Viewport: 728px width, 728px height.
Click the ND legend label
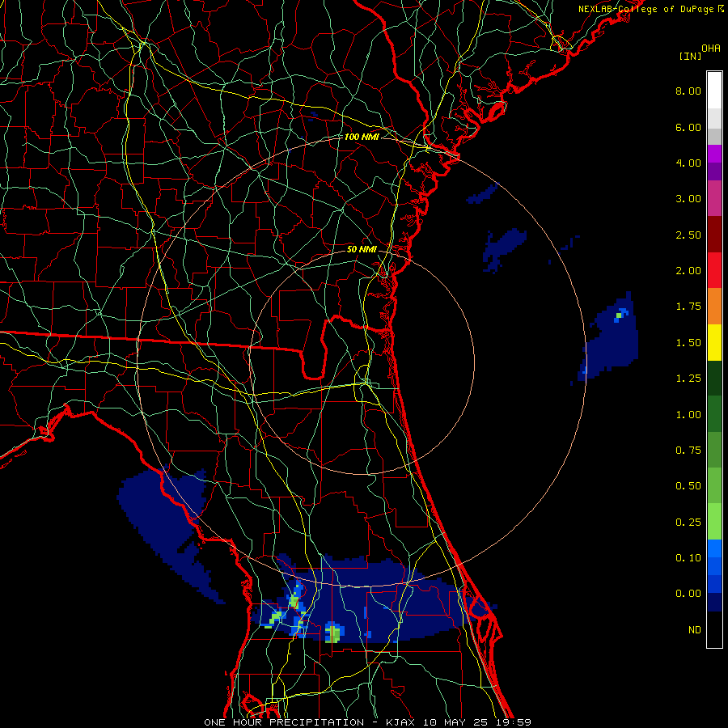[695, 630]
